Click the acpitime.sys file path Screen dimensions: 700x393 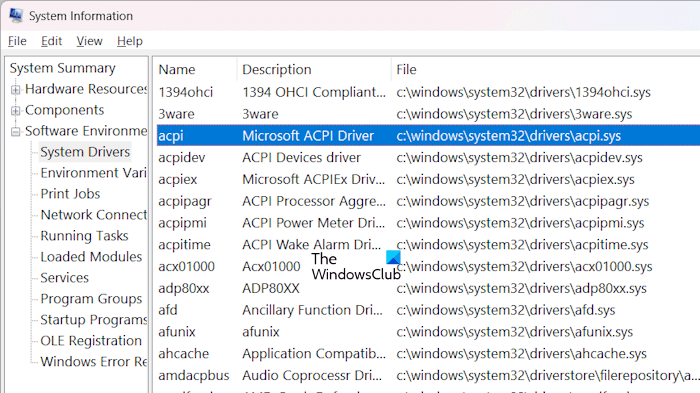pos(522,245)
